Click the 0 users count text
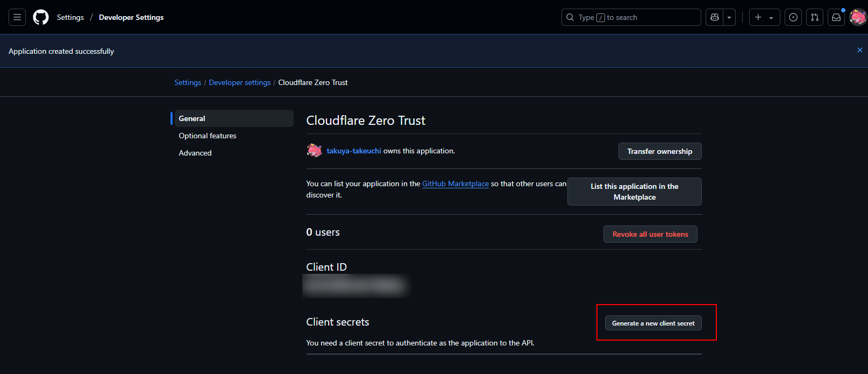Screen dimensions: 868x374 tap(323, 232)
